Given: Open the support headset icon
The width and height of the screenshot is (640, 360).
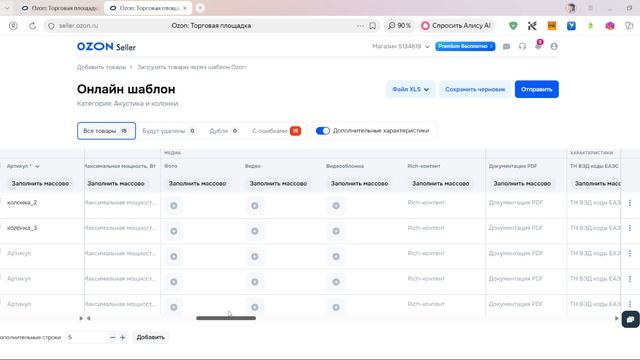Looking at the screenshot, I should tap(522, 47).
